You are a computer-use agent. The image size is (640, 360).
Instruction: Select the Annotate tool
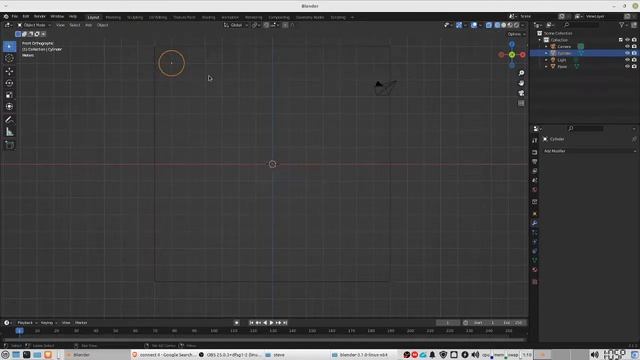coord(9,120)
